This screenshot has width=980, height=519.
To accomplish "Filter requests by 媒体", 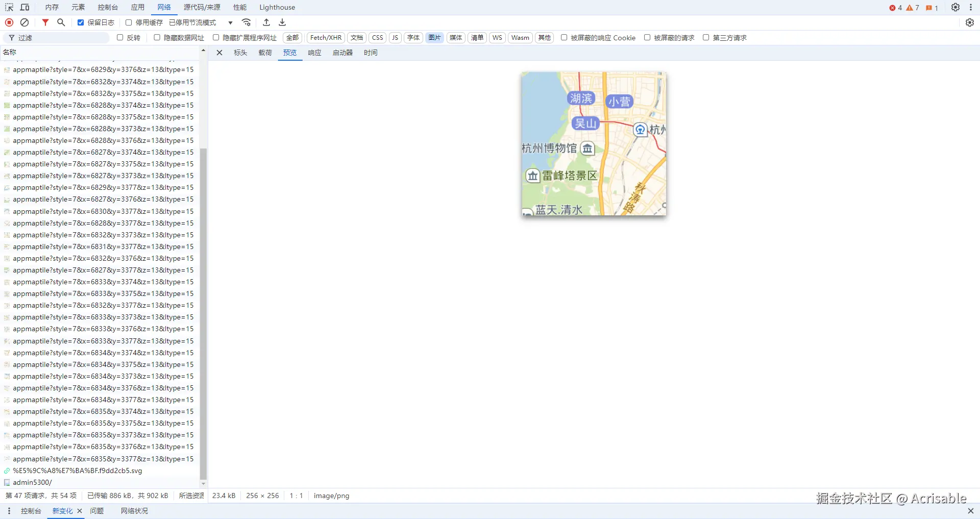I will tap(456, 37).
